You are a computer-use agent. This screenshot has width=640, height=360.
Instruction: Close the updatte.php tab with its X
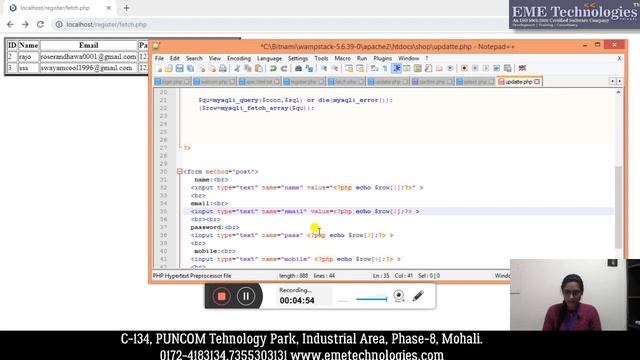(537, 82)
